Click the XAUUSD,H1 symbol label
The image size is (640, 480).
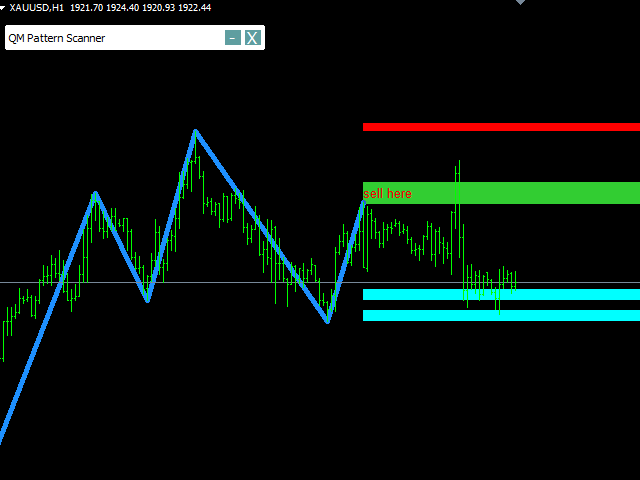point(37,8)
